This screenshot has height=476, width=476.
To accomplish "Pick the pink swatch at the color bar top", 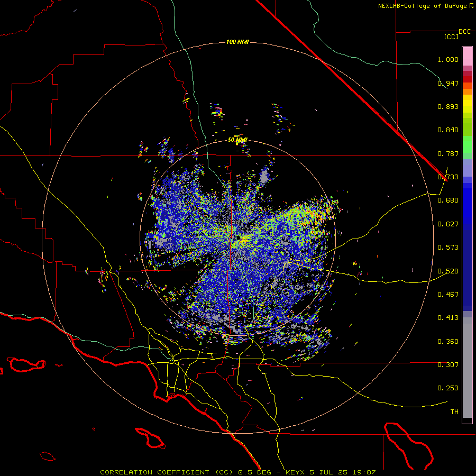I will [467, 56].
